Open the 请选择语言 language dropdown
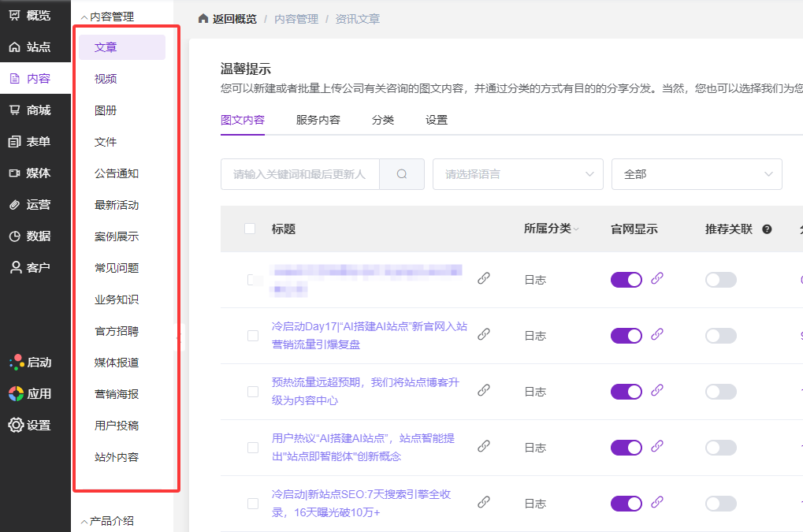803x532 pixels. [x=518, y=174]
